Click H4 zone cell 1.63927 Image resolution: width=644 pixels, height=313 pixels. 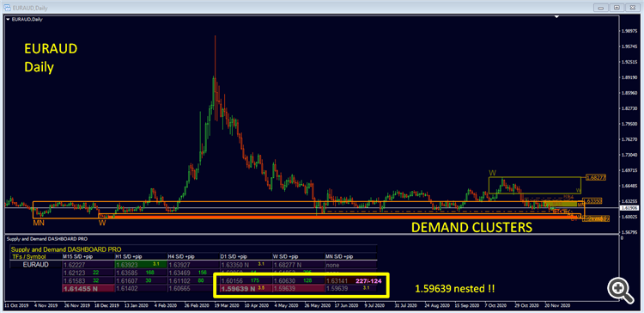[x=193, y=265]
